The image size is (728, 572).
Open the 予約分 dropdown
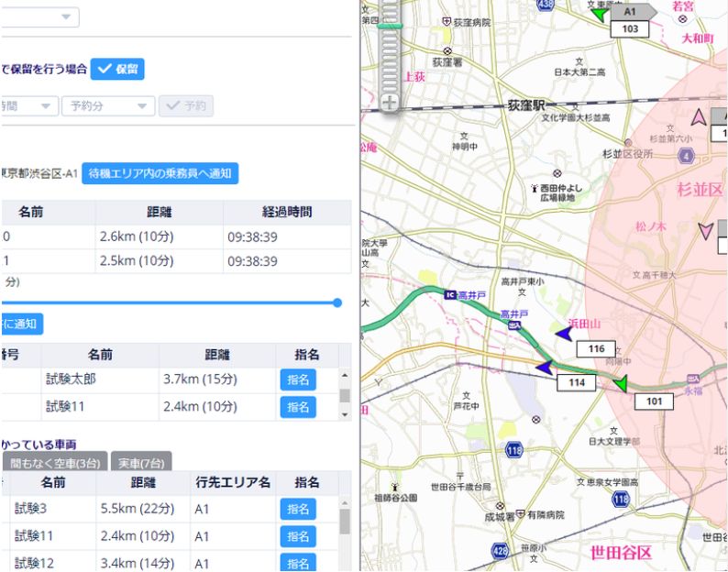coord(108,105)
